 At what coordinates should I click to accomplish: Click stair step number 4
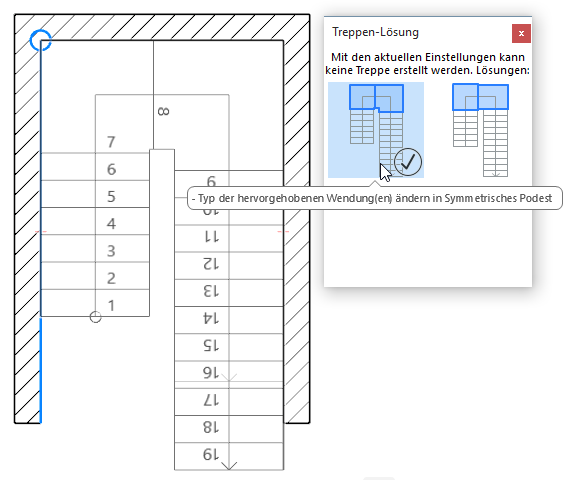click(x=111, y=223)
